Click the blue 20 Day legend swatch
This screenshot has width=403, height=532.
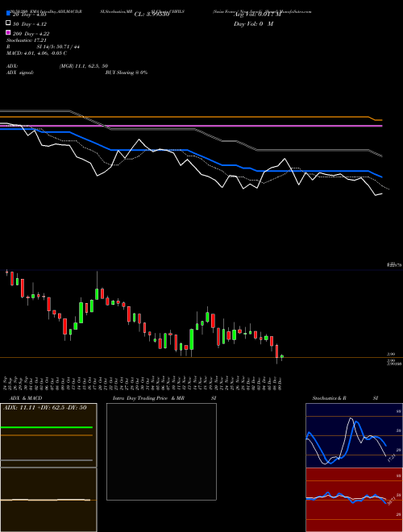[9, 13]
